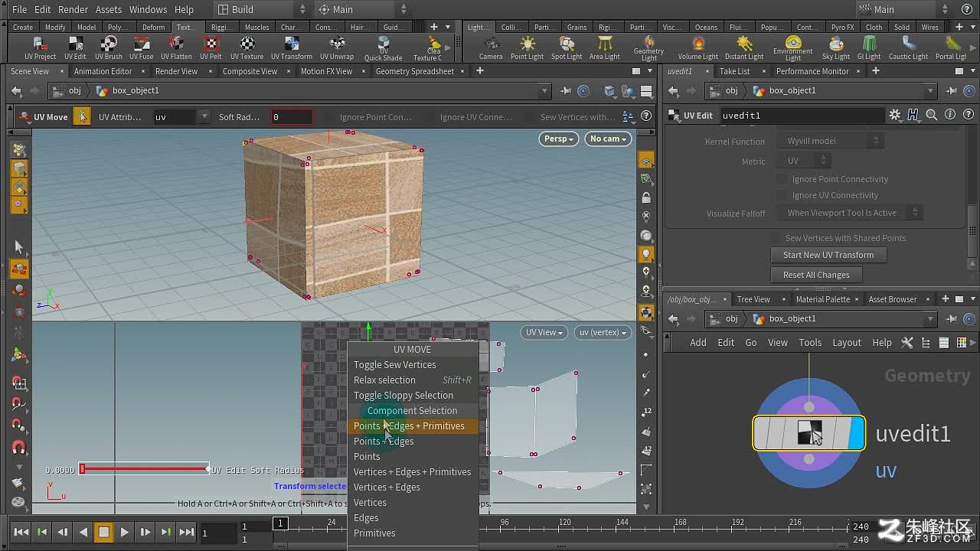This screenshot has height=551, width=980.
Task: Select the UV Texture shelf tool
Action: (x=247, y=48)
